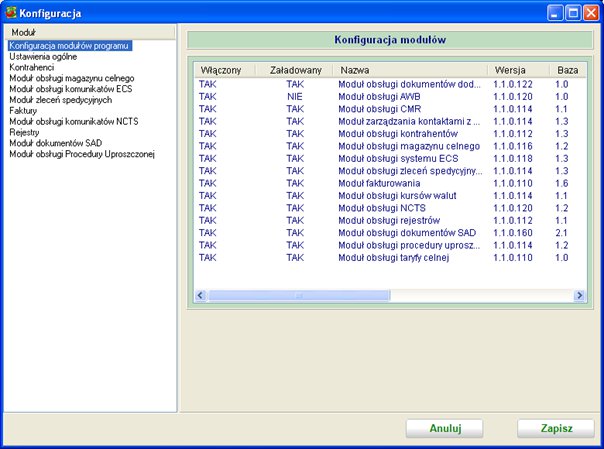604x449 pixels.
Task: Select row Moduł obsługi systemu ECS
Action: tap(390, 159)
